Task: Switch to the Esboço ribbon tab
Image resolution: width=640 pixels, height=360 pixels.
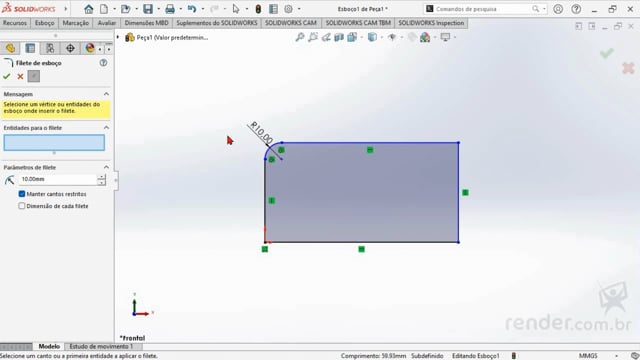Action: tap(44, 23)
